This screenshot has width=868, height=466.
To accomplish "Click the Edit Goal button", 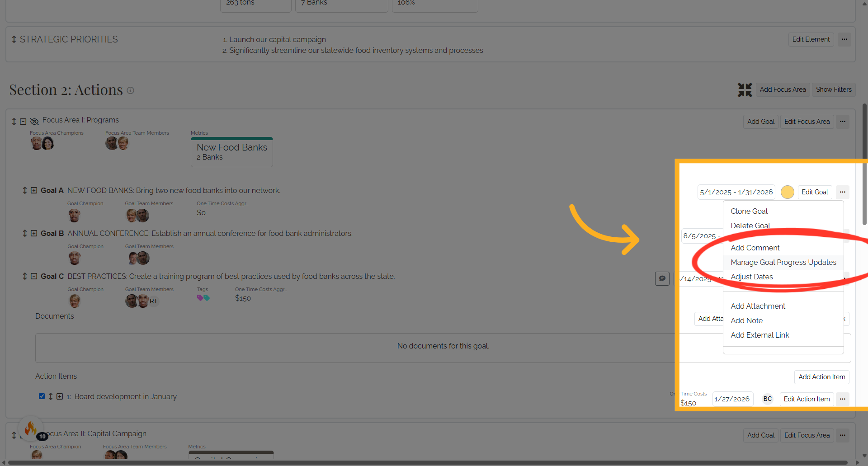I will tap(815, 192).
